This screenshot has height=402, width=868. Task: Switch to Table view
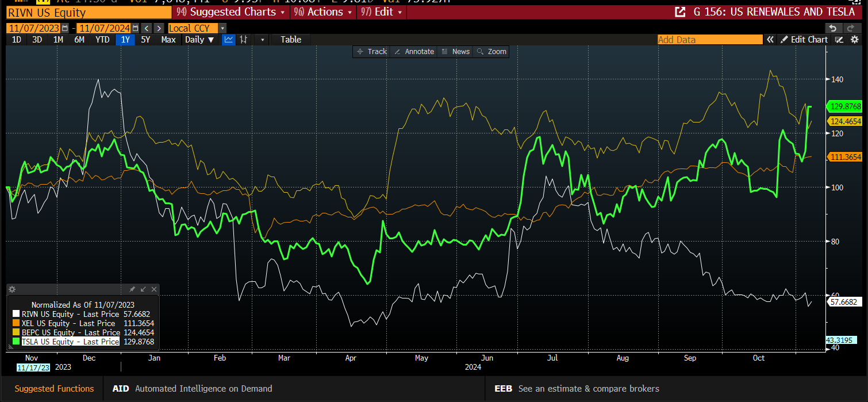point(291,40)
